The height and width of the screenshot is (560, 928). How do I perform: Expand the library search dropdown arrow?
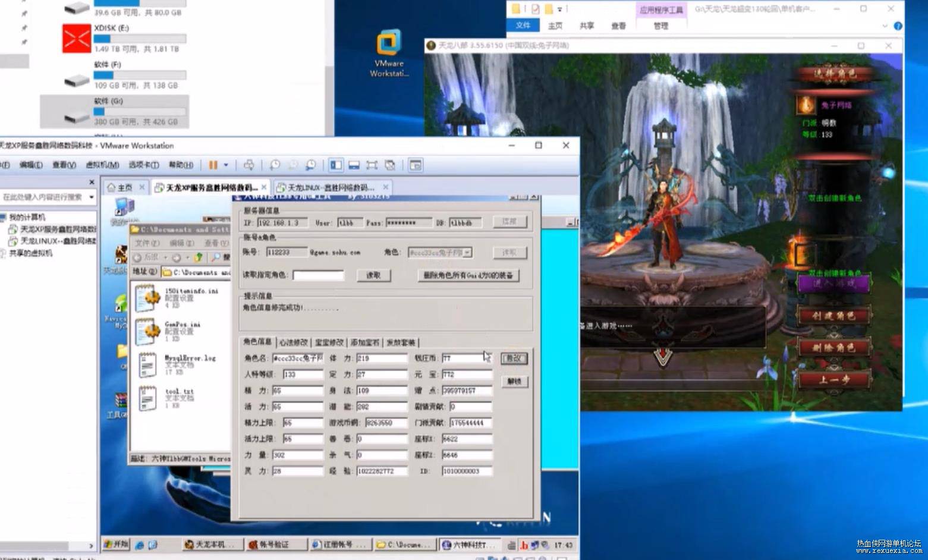[92, 197]
